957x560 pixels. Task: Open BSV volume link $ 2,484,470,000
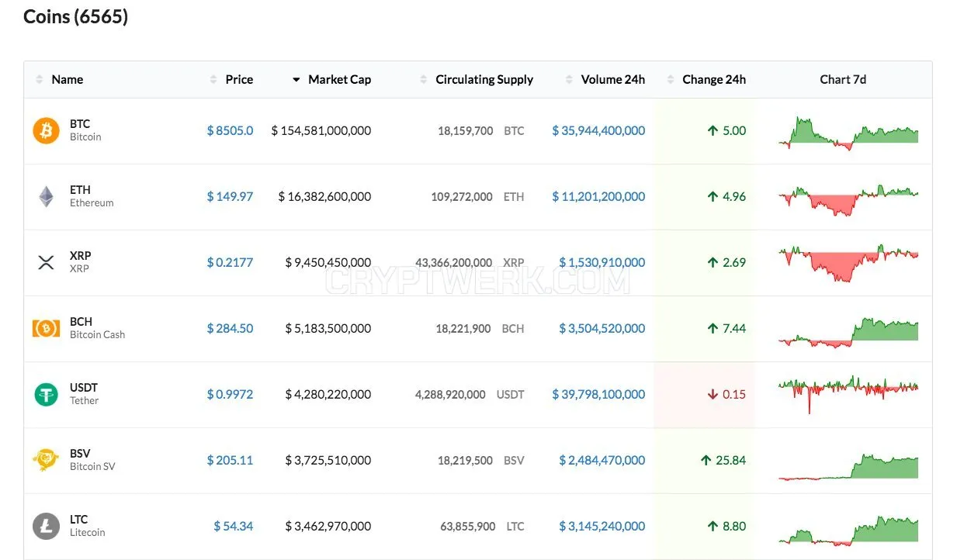click(602, 460)
